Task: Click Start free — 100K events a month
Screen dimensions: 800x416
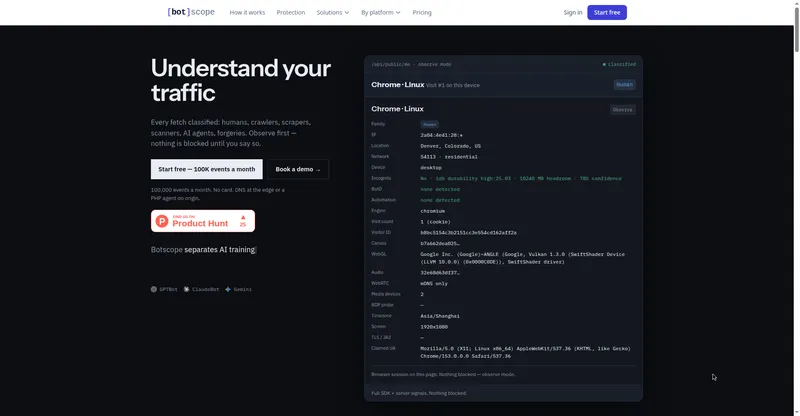Action: coord(207,169)
